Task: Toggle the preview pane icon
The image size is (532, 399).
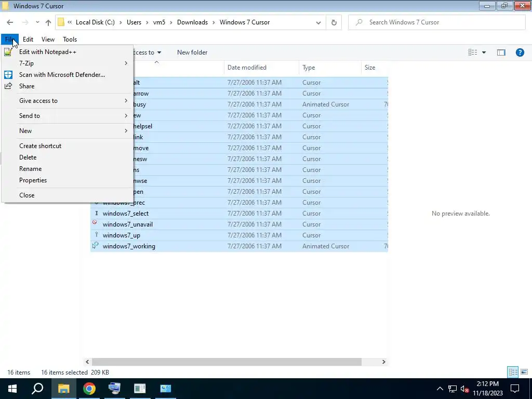Action: pyautogui.click(x=501, y=52)
